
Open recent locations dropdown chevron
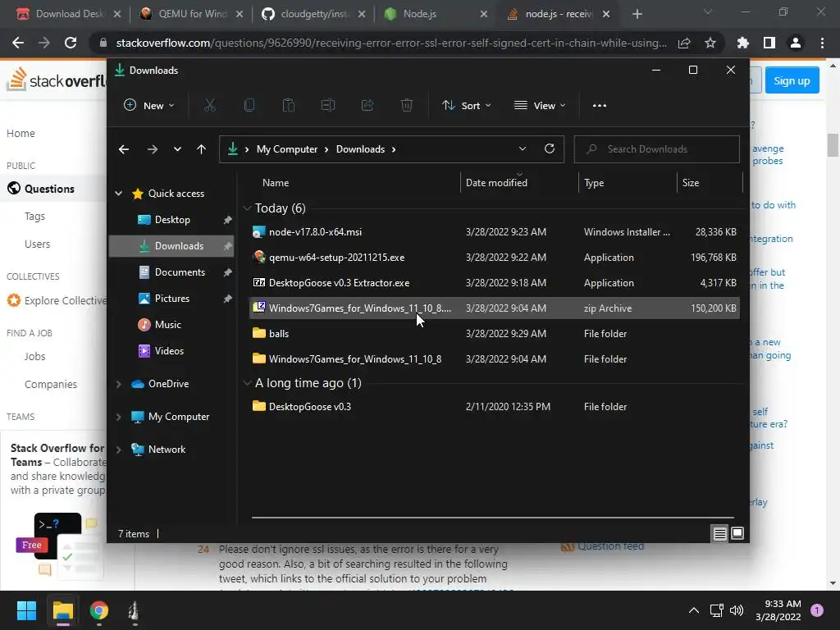tap(177, 149)
